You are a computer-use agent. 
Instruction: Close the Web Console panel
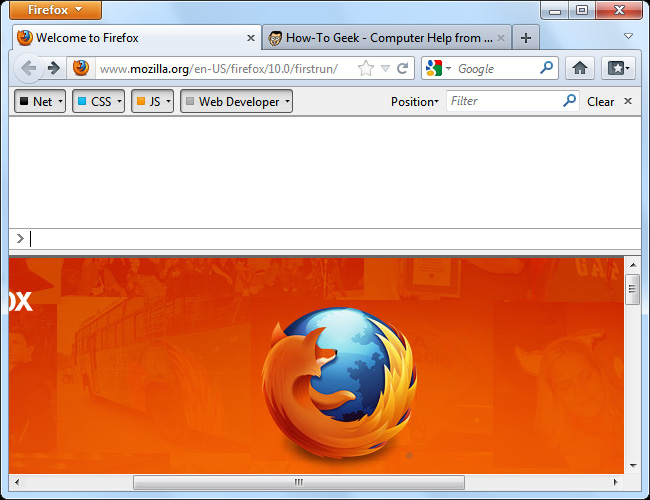pyautogui.click(x=628, y=101)
